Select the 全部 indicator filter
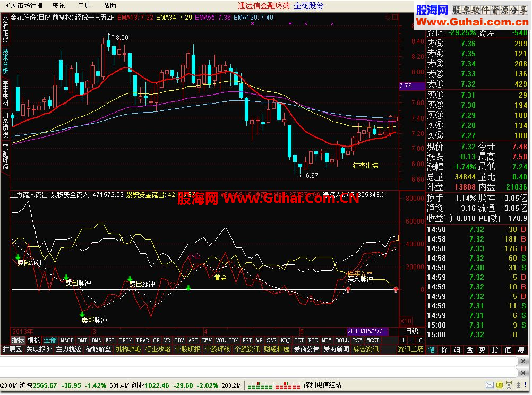Viewport: 532px width, 395px height. click(50, 340)
